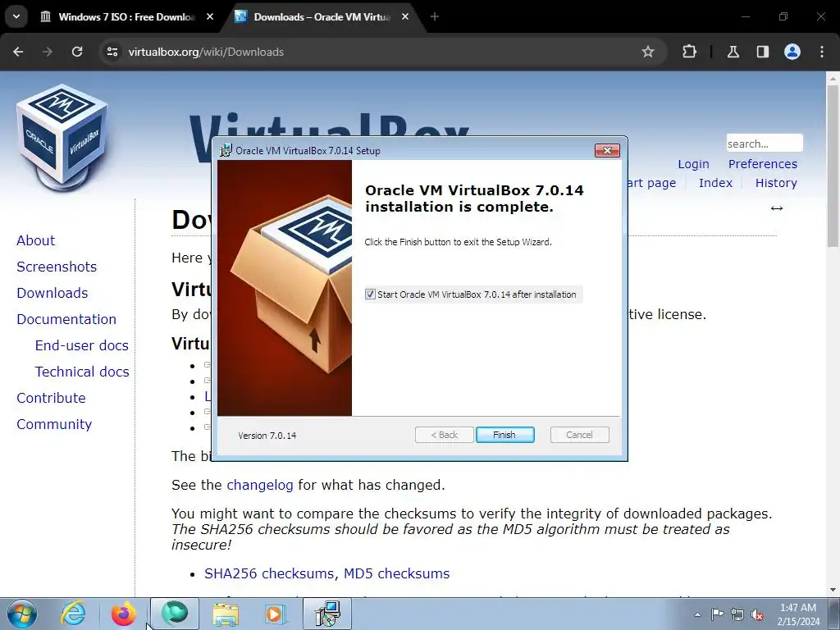Switch to Windows 7 ISO tab

coord(126,17)
